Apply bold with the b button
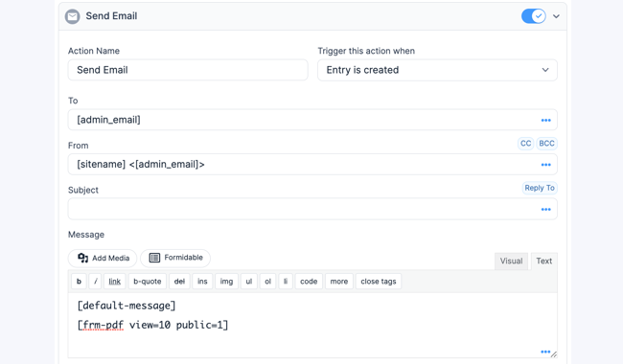The height and width of the screenshot is (364, 623). [79, 281]
